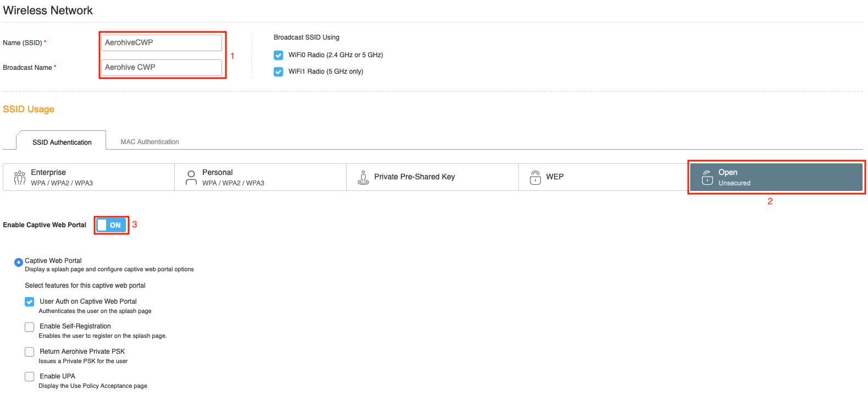Screen dimensions: 868x395
Task: Toggle the Enable Captive Web Portal switch
Action: (112, 225)
